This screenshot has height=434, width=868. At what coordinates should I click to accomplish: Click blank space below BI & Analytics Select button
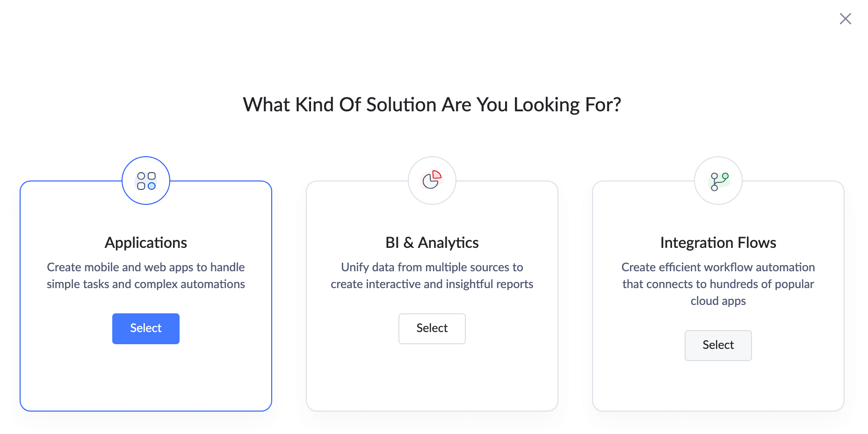tap(432, 377)
